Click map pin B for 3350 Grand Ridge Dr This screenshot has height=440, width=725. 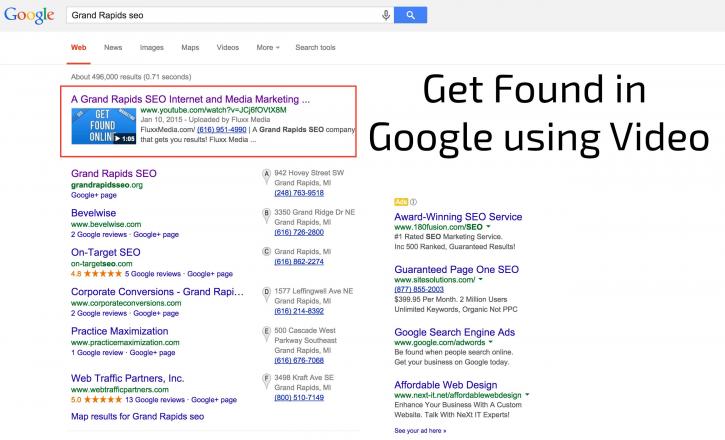click(x=266, y=215)
